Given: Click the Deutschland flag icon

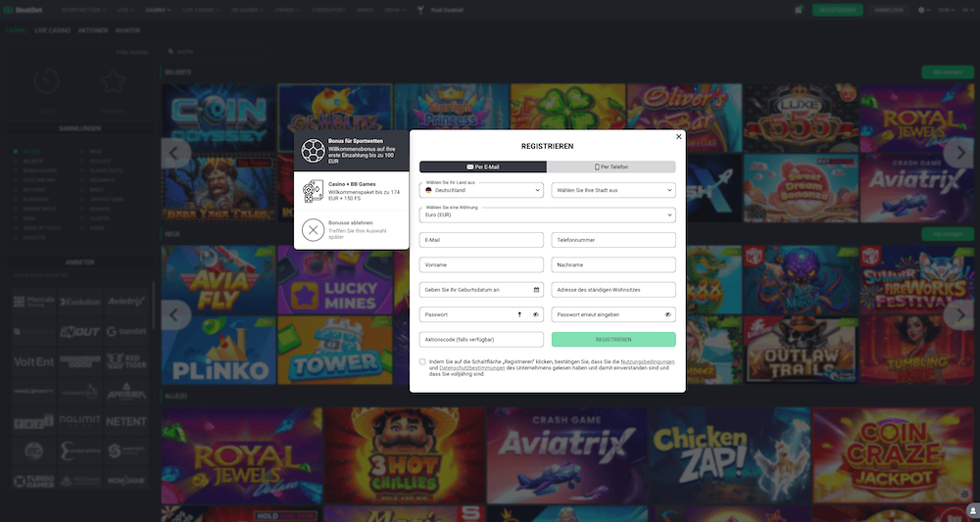Looking at the screenshot, I should point(429,190).
